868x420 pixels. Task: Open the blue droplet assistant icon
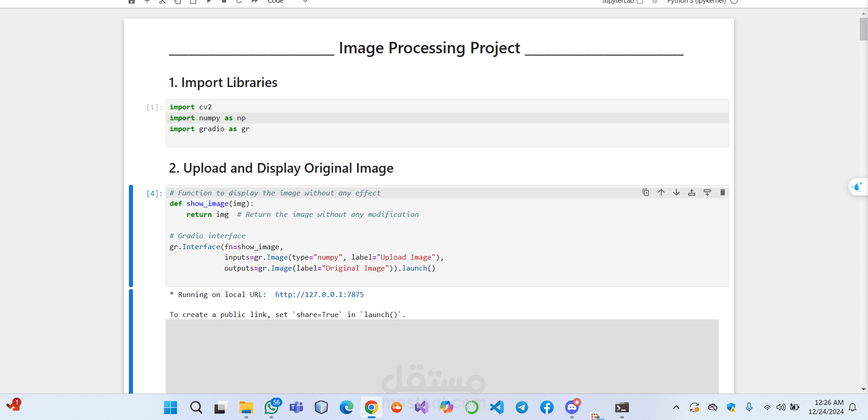click(857, 187)
